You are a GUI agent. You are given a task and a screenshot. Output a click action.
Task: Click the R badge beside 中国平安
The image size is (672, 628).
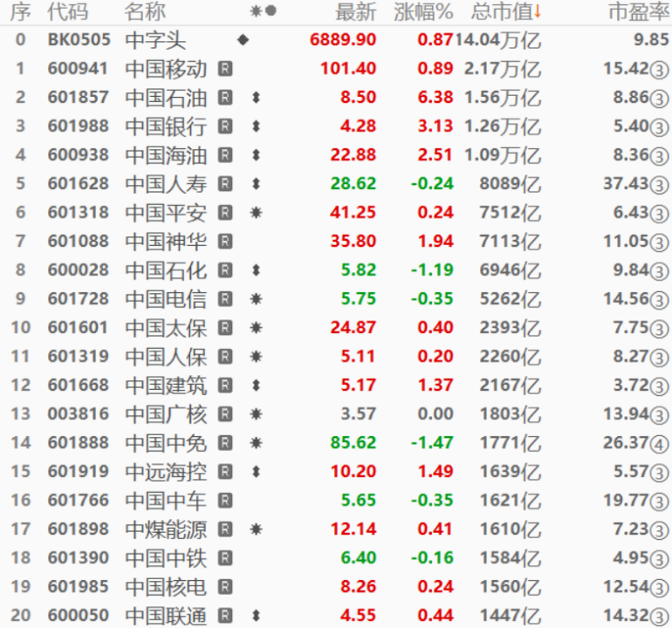coord(225,213)
